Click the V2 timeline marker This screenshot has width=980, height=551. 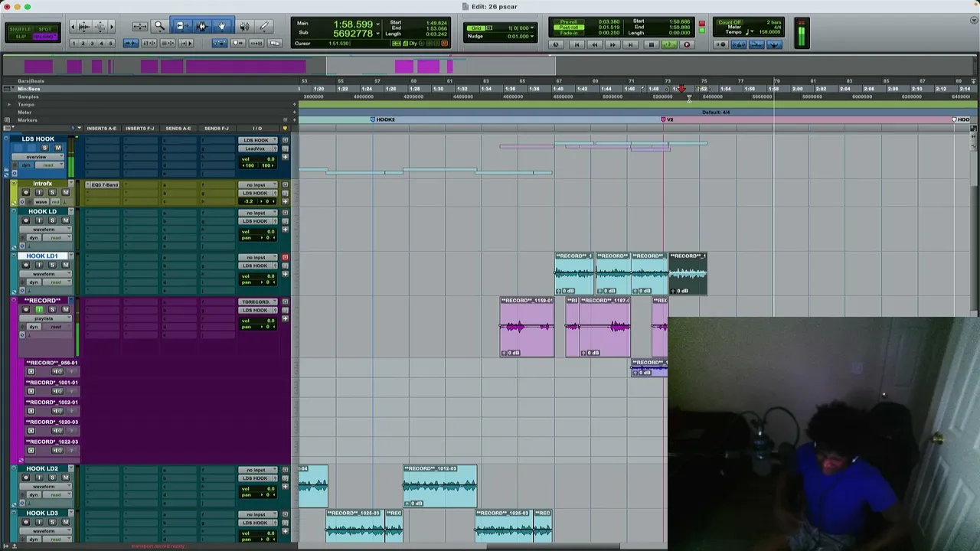point(668,119)
